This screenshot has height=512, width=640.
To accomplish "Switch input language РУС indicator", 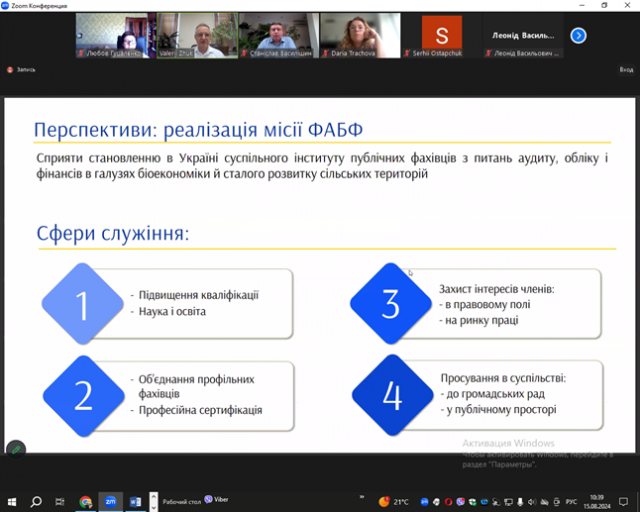I will click(571, 502).
